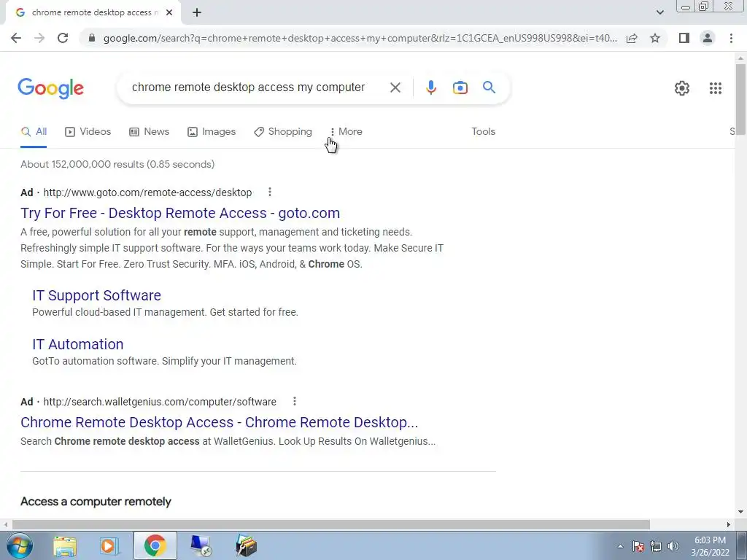Viewport: 747px width, 560px height.
Task: Open the Google apps grid
Action: pyautogui.click(x=715, y=88)
